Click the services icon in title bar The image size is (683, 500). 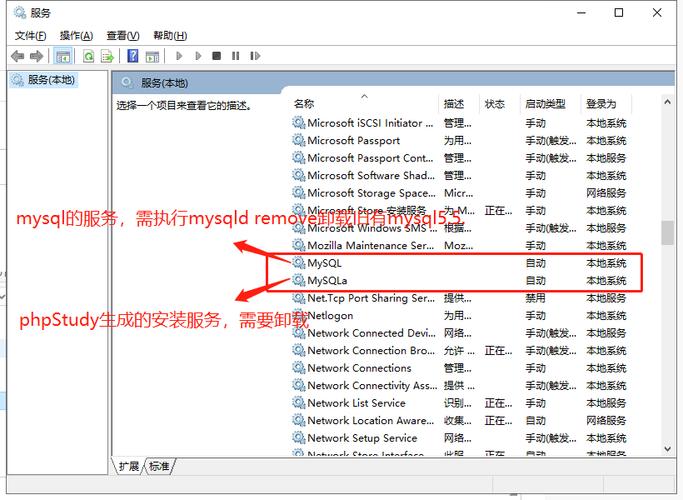click(x=20, y=13)
